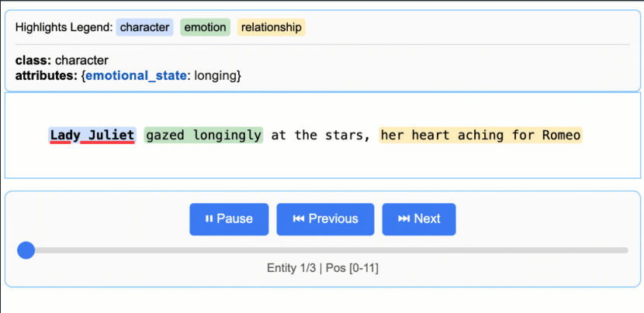Advance with the Next button
Viewport: 644px width, 313px height.
coord(419,219)
